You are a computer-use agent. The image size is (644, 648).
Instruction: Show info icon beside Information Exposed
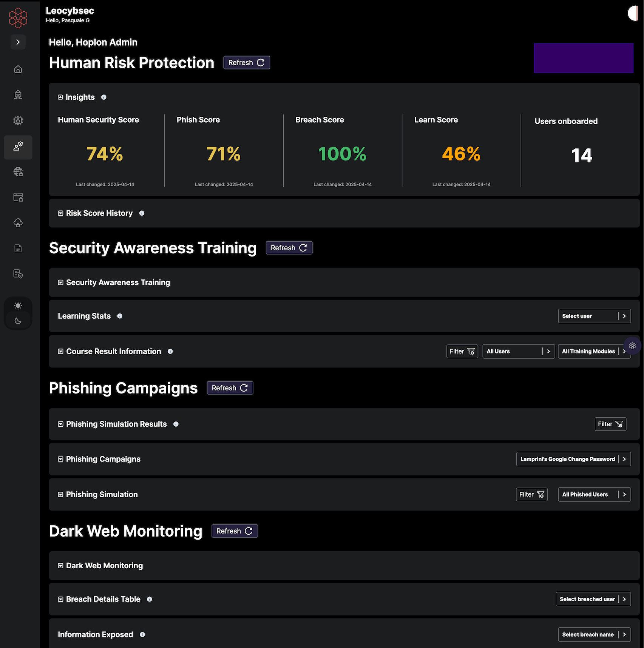point(142,635)
